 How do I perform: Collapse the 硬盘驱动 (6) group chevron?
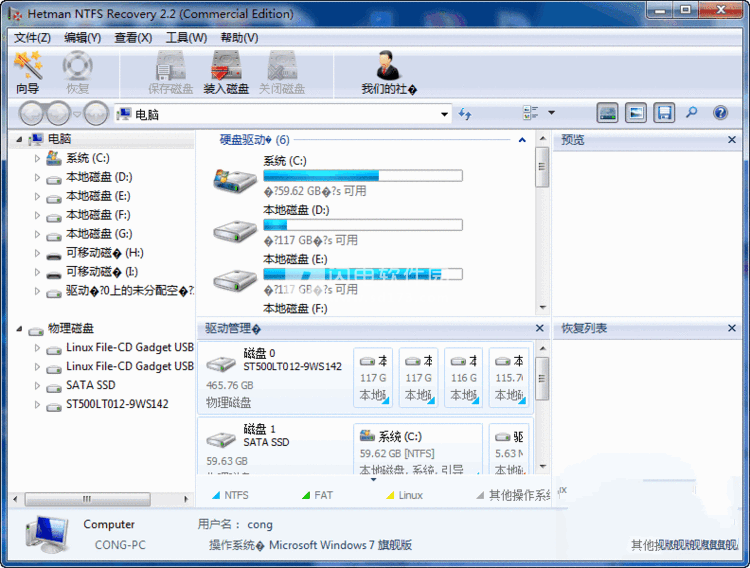pos(522,140)
